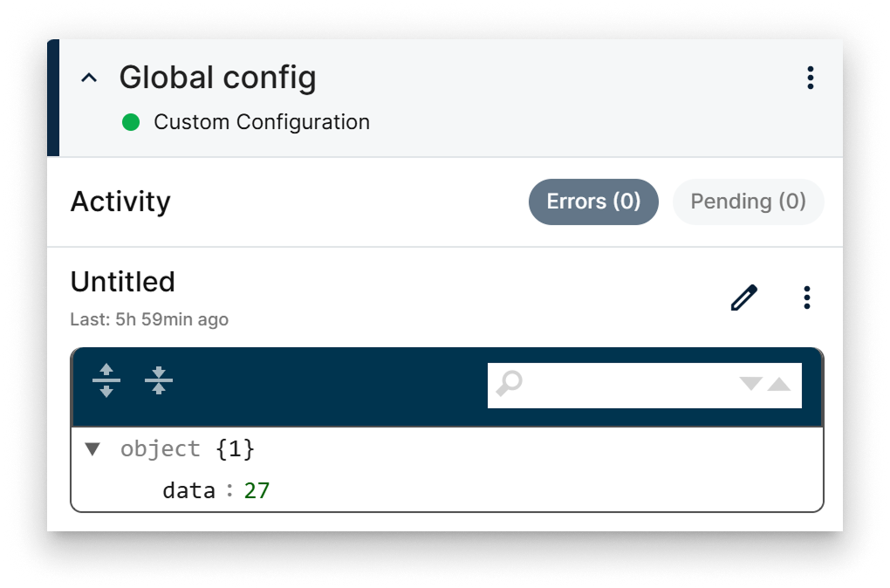Click the magnifier icon in the search box
890x588 pixels.
pyautogui.click(x=509, y=384)
